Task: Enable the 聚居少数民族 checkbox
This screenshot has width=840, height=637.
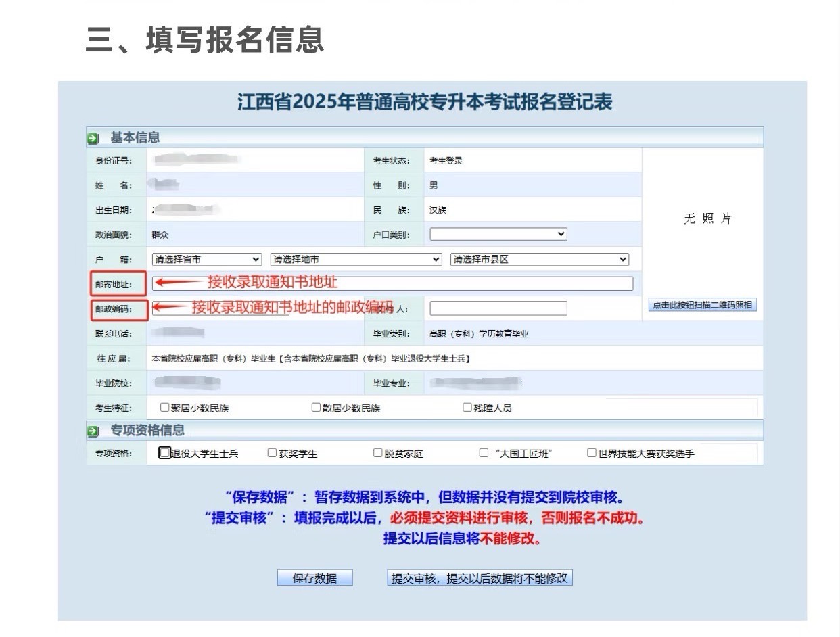Action: (163, 407)
